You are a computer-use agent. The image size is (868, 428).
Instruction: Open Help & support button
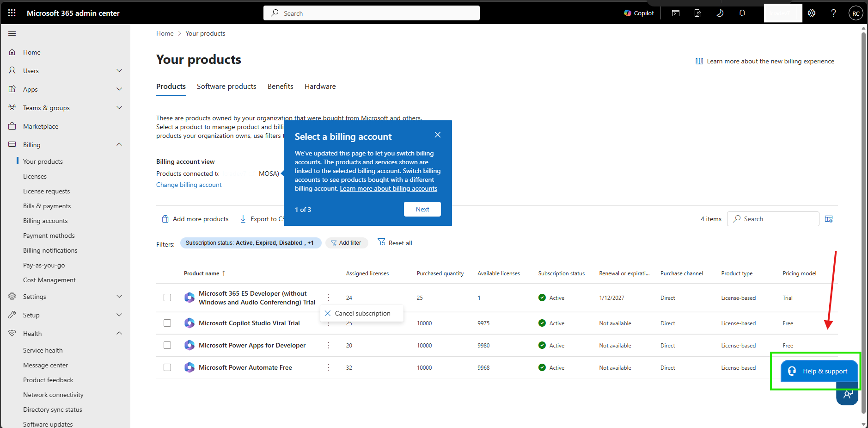[819, 371]
